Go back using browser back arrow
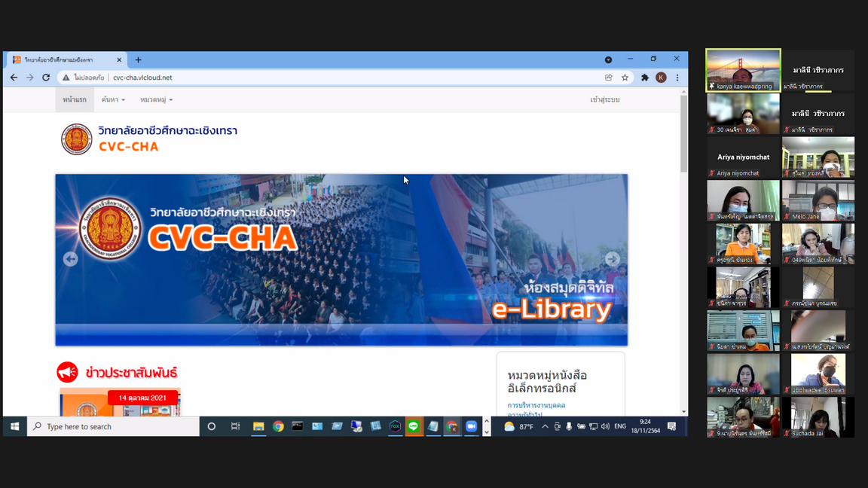 pyautogui.click(x=14, y=78)
